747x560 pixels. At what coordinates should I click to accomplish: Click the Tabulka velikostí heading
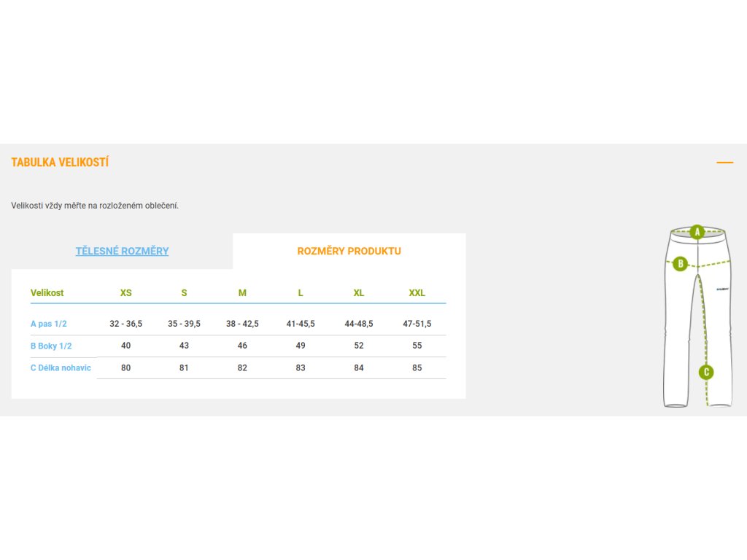coord(60,163)
